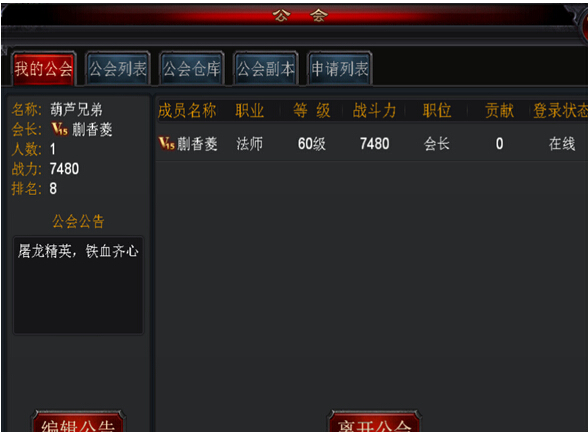Open the 公会仓库 tab
Screen dimensions: 588x432
[192, 69]
